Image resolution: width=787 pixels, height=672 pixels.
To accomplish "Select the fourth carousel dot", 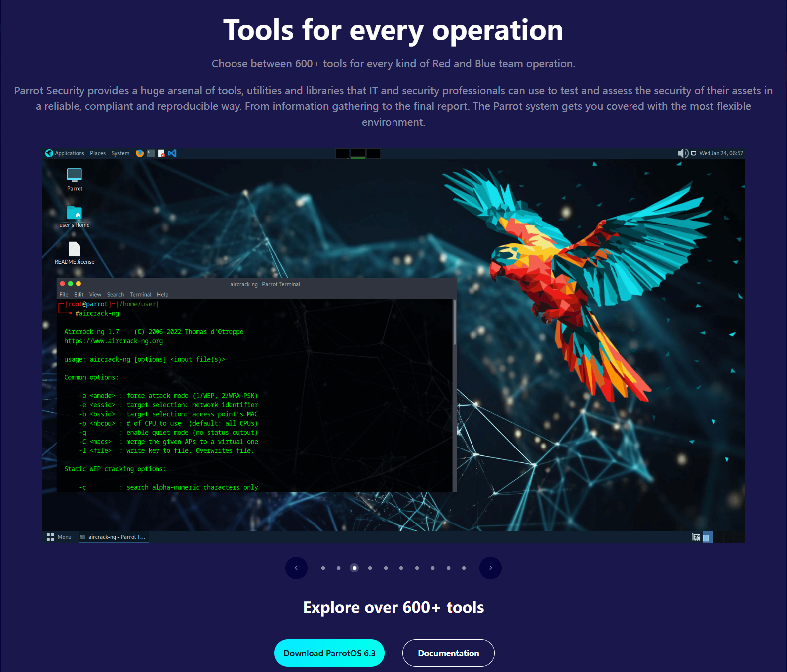I will [x=370, y=568].
